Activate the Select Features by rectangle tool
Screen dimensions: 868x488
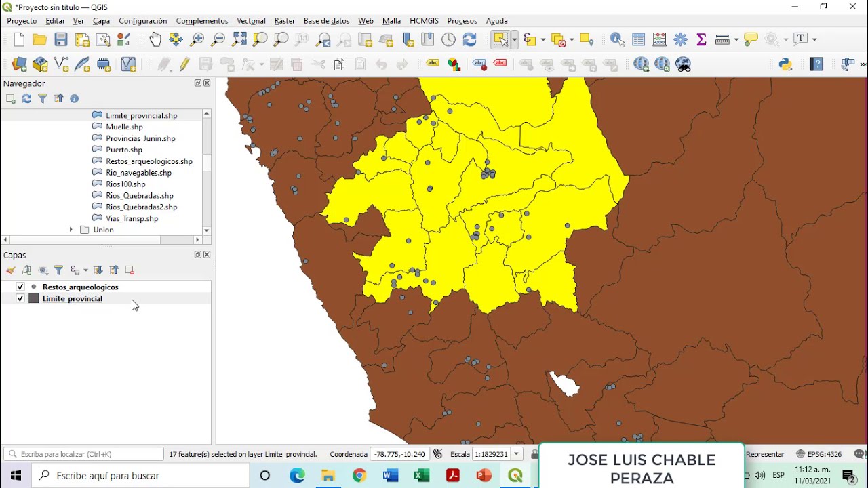500,40
